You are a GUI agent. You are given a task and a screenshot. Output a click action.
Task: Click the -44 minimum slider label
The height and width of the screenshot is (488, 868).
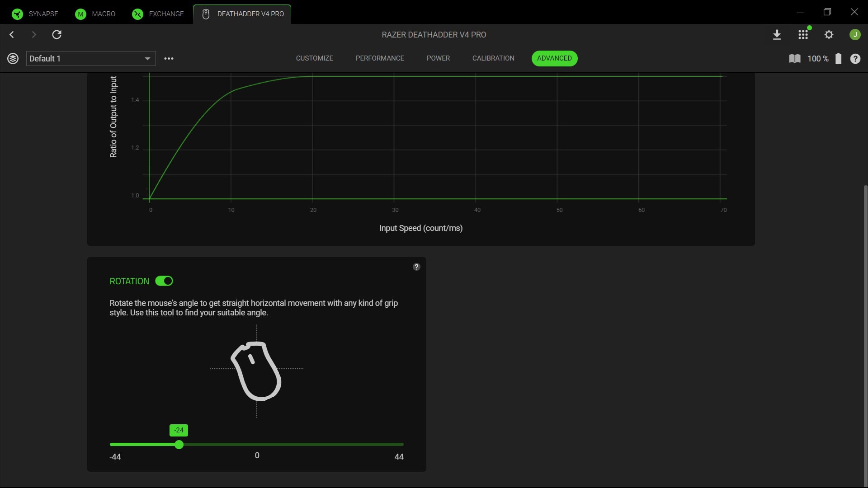pyautogui.click(x=115, y=457)
